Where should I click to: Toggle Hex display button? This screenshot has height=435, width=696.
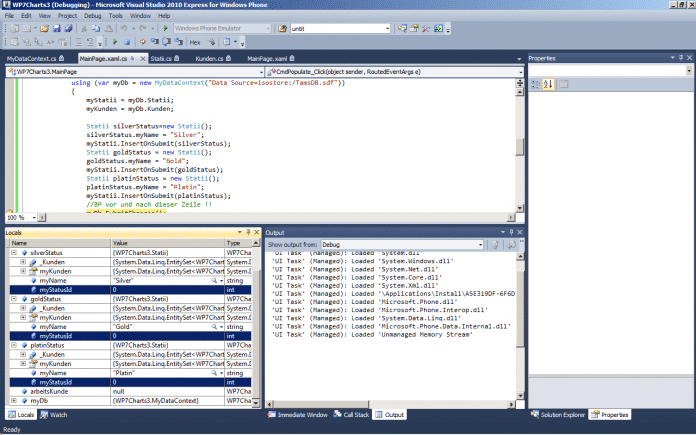[x=195, y=42]
